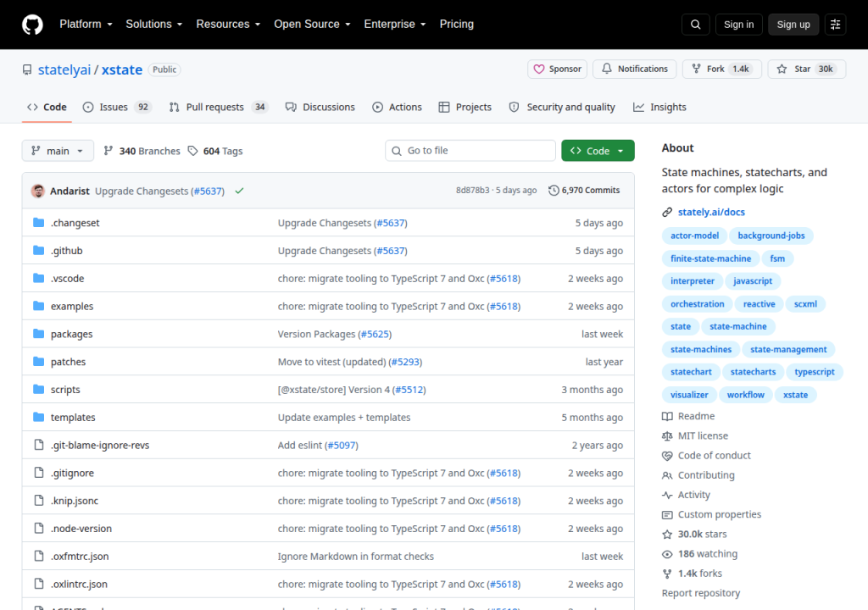This screenshot has width=868, height=610.
Task: Click the Sponsor button
Action: [x=557, y=69]
